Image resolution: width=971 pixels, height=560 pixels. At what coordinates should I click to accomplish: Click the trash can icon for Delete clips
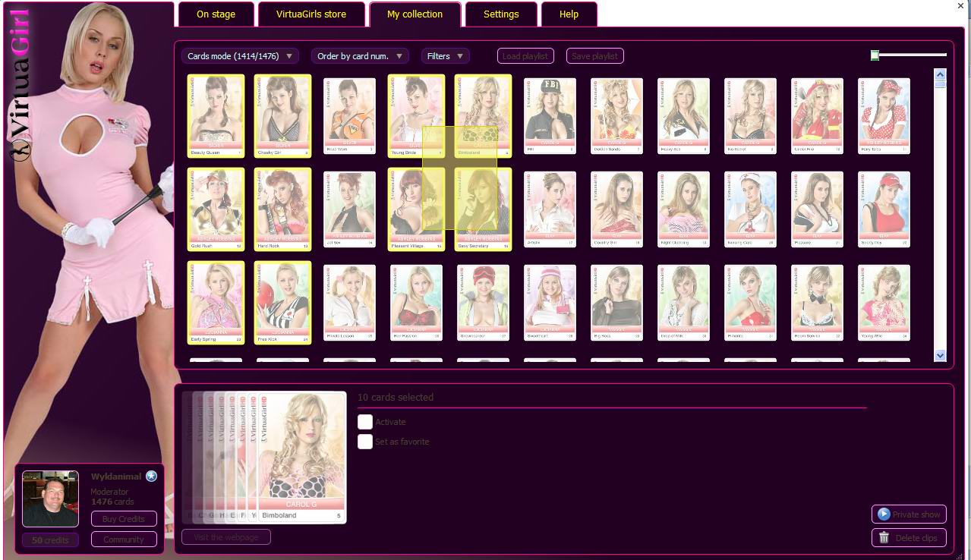pos(884,538)
